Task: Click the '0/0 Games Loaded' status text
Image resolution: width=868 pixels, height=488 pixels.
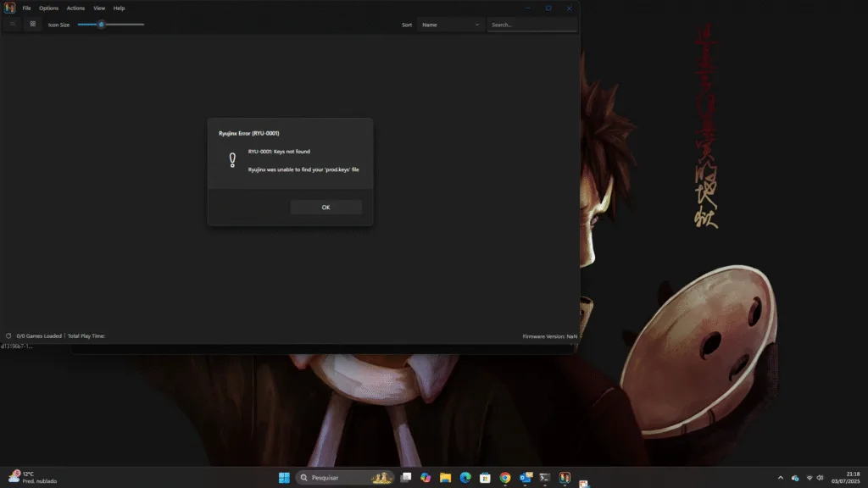Action: pyautogui.click(x=39, y=335)
